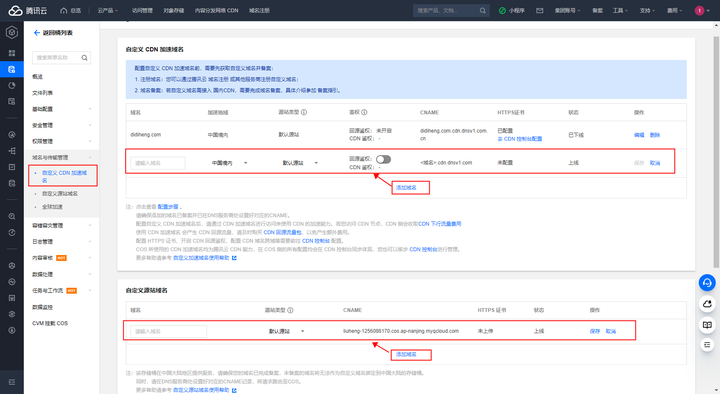Click info icon next to 鉴权 column header
The height and width of the screenshot is (394, 720).
coord(364,112)
